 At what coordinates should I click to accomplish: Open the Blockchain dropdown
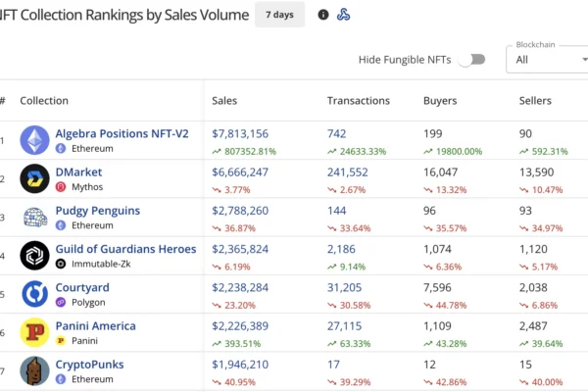pos(547,60)
